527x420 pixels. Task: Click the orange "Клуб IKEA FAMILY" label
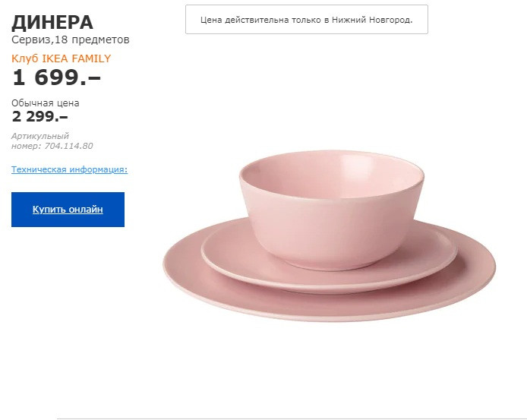coord(62,58)
